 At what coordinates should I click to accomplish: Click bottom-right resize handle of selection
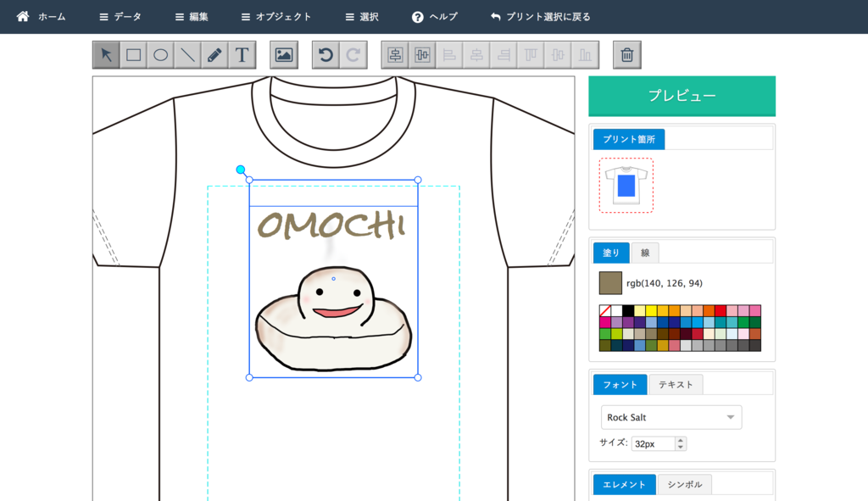pyautogui.click(x=418, y=377)
